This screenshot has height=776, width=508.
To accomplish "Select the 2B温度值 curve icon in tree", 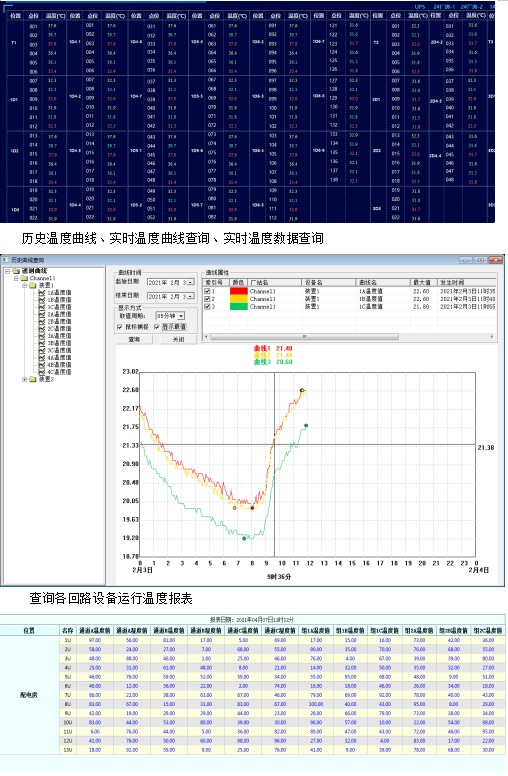I will click(x=42, y=322).
